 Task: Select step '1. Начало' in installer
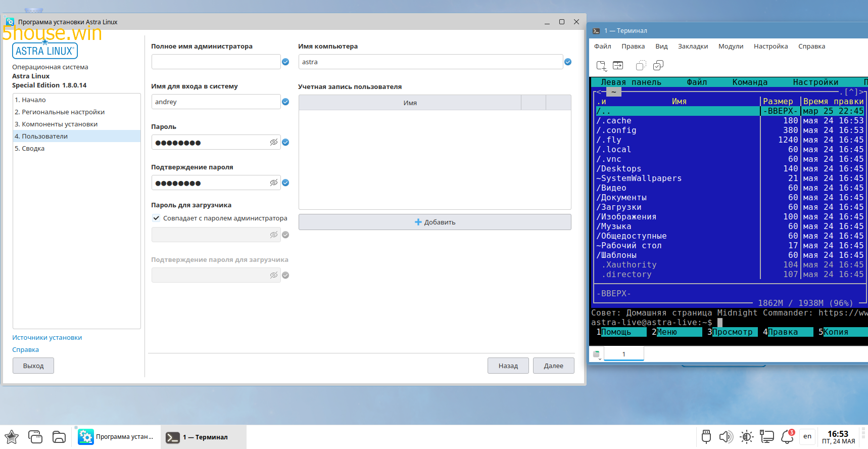[x=77, y=100]
